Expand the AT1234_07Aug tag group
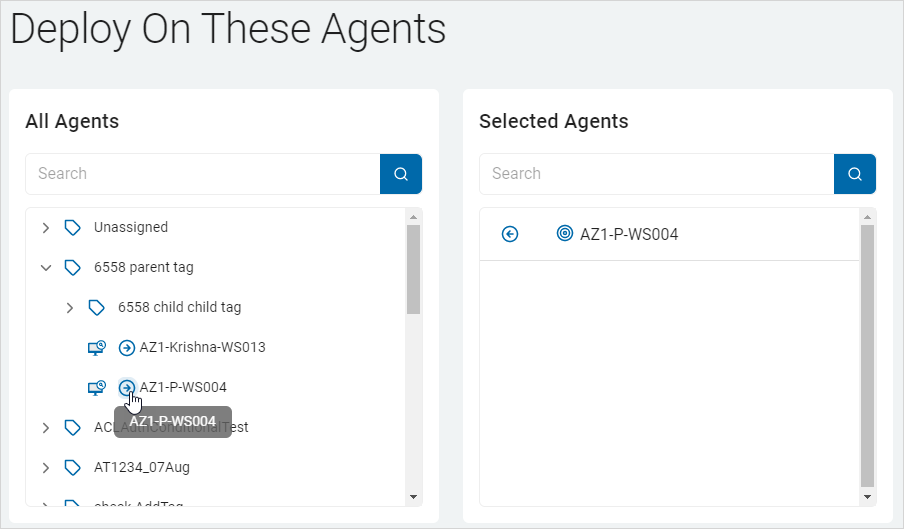The width and height of the screenshot is (904, 529). click(x=46, y=468)
